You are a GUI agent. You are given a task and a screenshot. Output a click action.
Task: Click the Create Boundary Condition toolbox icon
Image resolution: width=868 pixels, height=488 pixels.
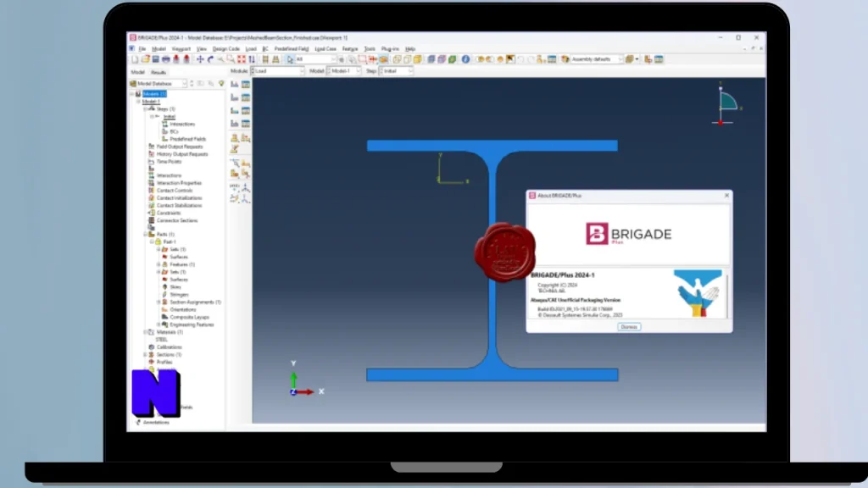pos(235,97)
